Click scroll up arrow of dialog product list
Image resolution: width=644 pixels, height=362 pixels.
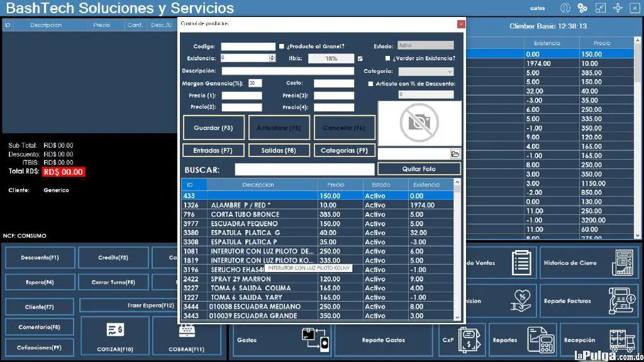(457, 182)
